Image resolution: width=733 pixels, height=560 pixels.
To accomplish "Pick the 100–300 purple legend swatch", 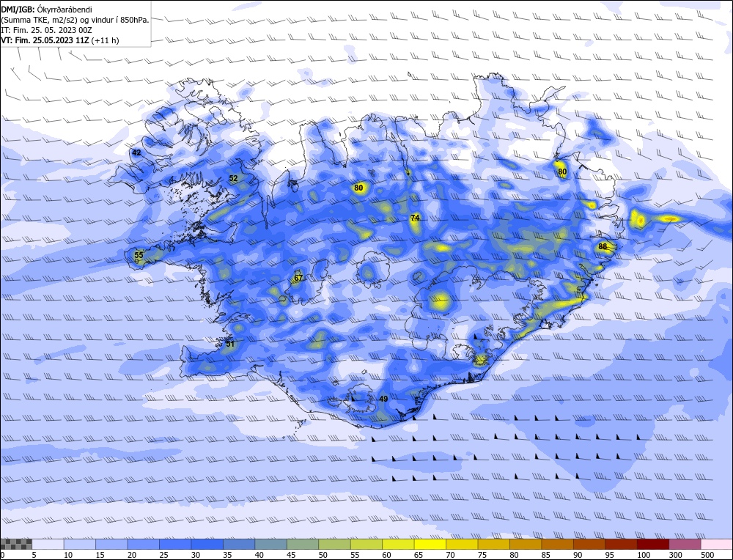I will (x=652, y=544).
